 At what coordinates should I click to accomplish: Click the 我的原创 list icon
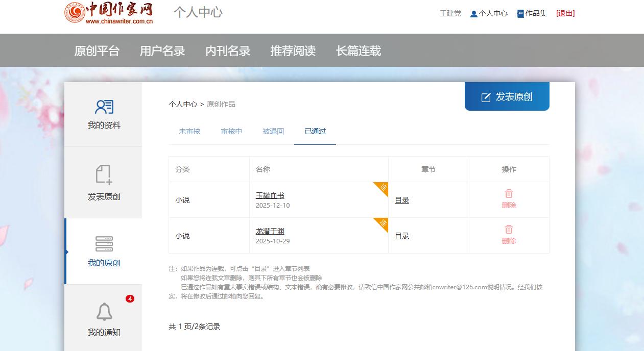(104, 244)
